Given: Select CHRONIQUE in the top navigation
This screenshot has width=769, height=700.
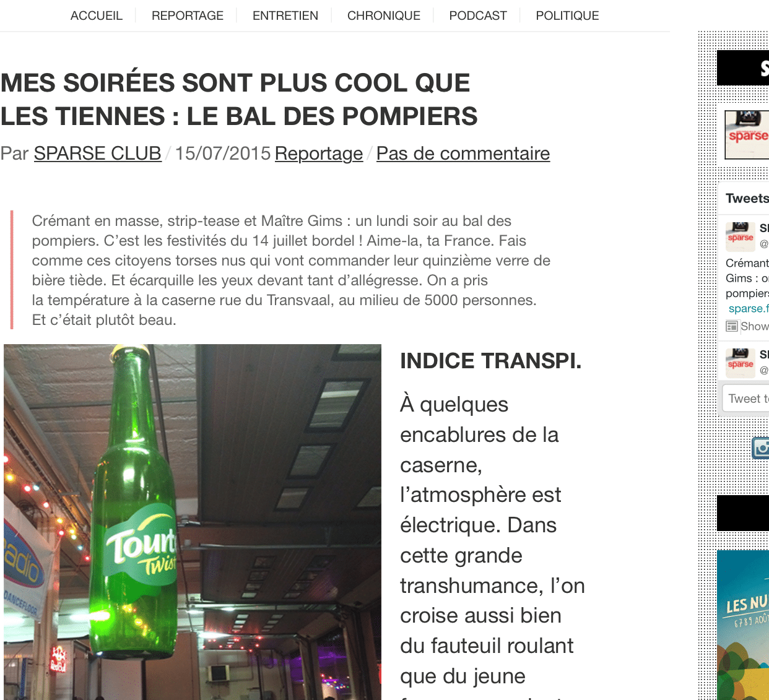Looking at the screenshot, I should 384,15.
